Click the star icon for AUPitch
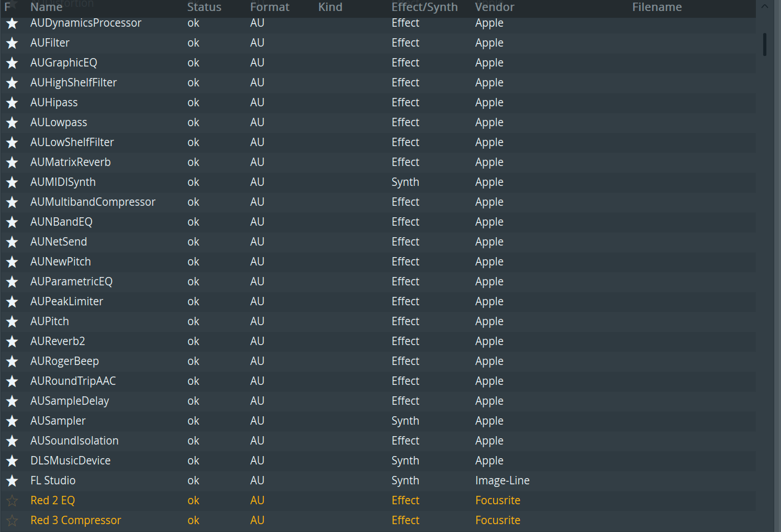 (12, 322)
